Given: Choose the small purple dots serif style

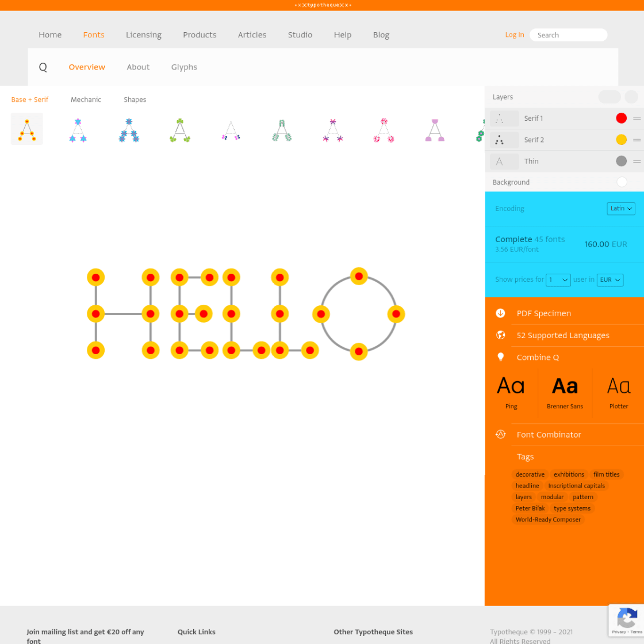Looking at the screenshot, I should coord(231,130).
